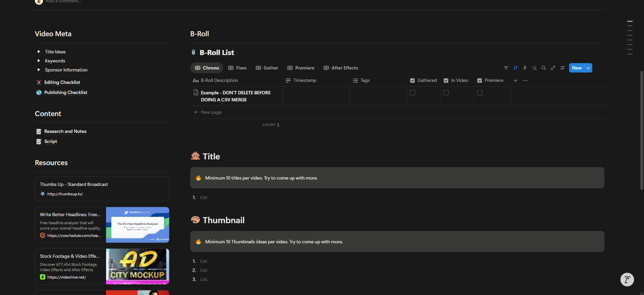The width and height of the screenshot is (644, 295).
Task: Click the plus icon next to New page
Action: (195, 112)
